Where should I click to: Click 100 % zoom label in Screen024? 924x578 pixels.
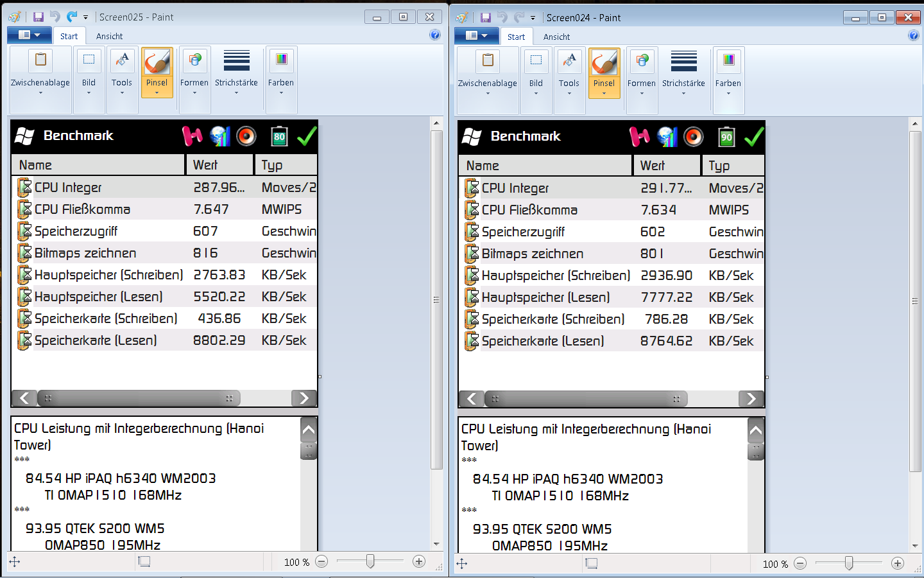[x=775, y=564]
